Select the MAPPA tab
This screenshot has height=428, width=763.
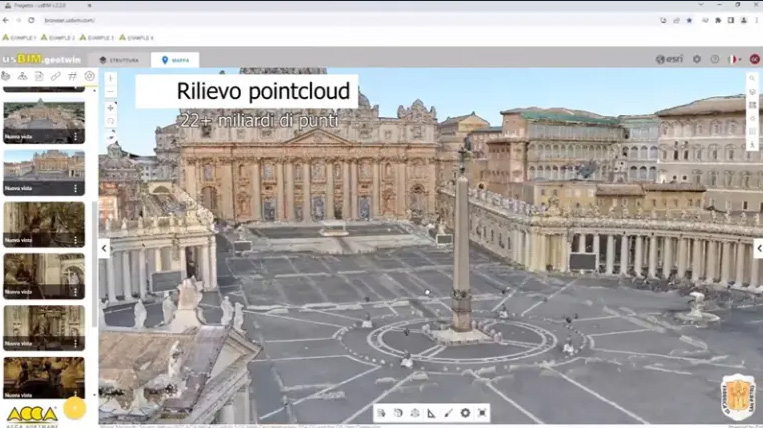pos(175,60)
